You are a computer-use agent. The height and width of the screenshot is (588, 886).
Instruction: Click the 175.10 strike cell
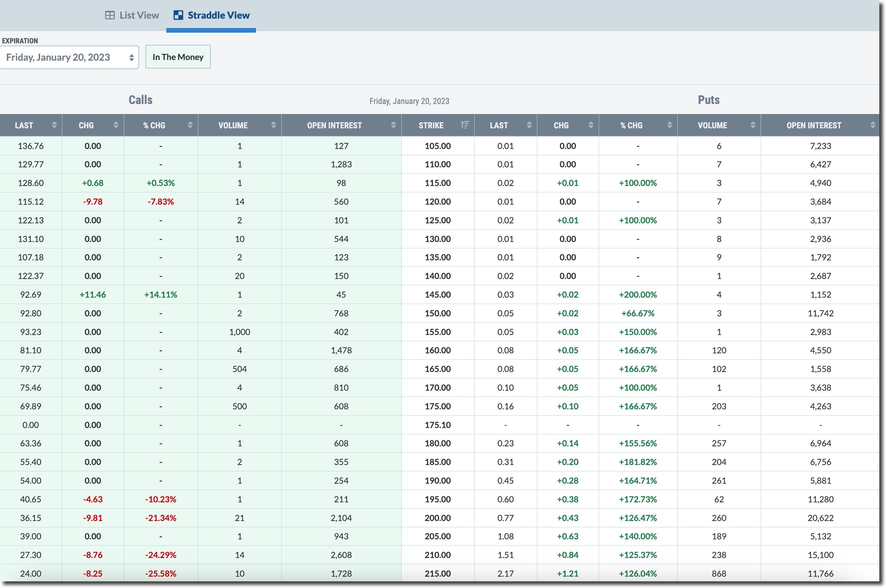438,425
